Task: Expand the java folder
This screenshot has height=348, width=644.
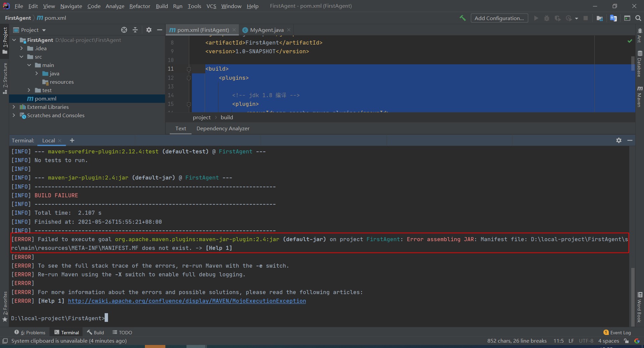Action: 37,73
